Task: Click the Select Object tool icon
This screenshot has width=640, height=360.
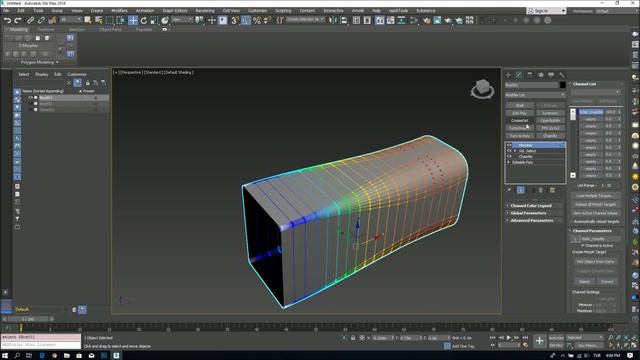Action: tap(88, 20)
